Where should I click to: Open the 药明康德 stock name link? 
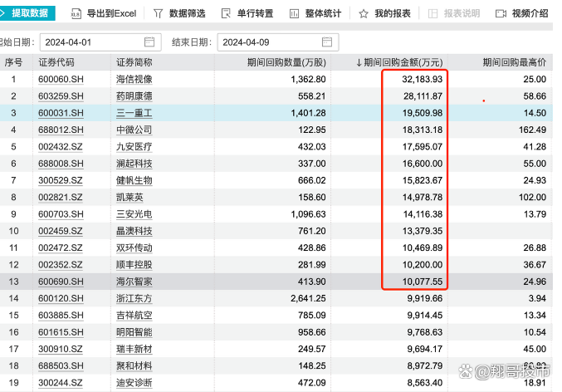click(134, 96)
